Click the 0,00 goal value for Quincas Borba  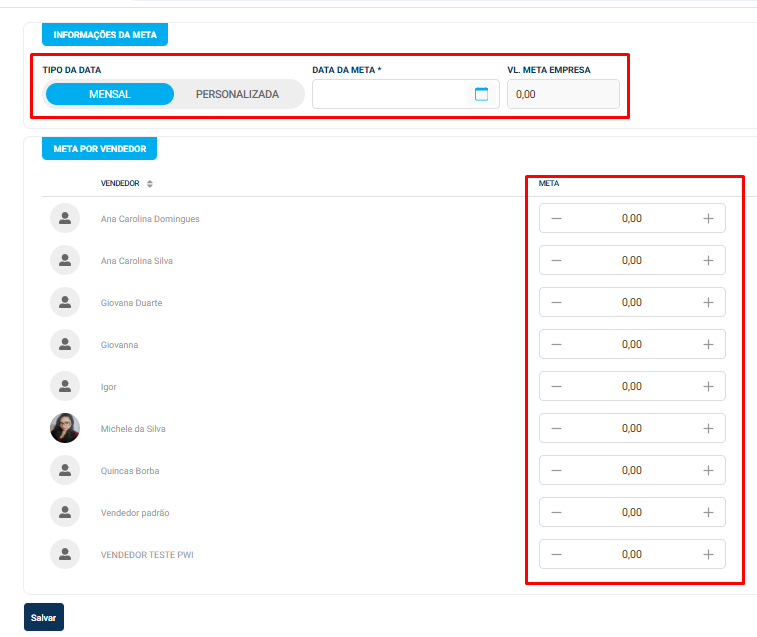pyautogui.click(x=631, y=470)
